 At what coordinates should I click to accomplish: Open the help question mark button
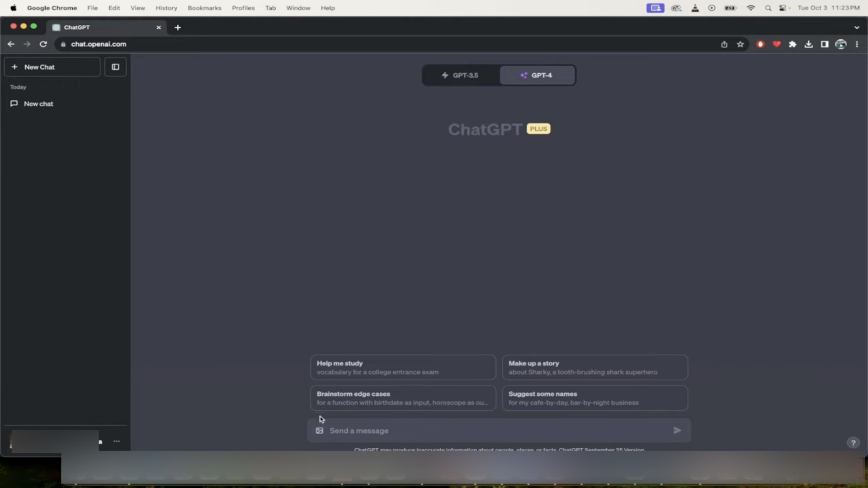[853, 443]
